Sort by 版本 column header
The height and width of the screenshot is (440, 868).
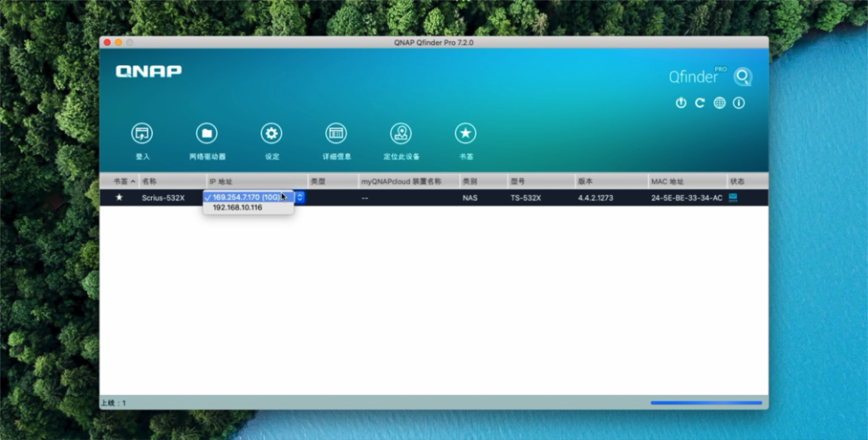611,181
